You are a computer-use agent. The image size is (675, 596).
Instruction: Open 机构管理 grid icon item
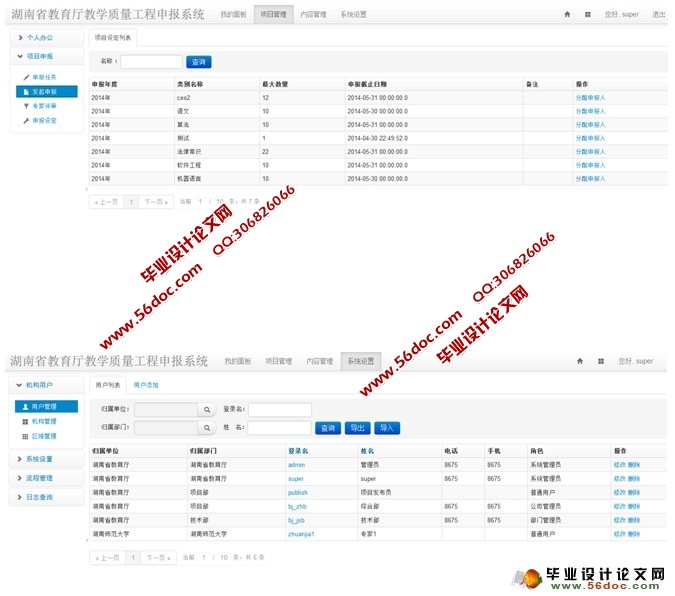[x=40, y=421]
